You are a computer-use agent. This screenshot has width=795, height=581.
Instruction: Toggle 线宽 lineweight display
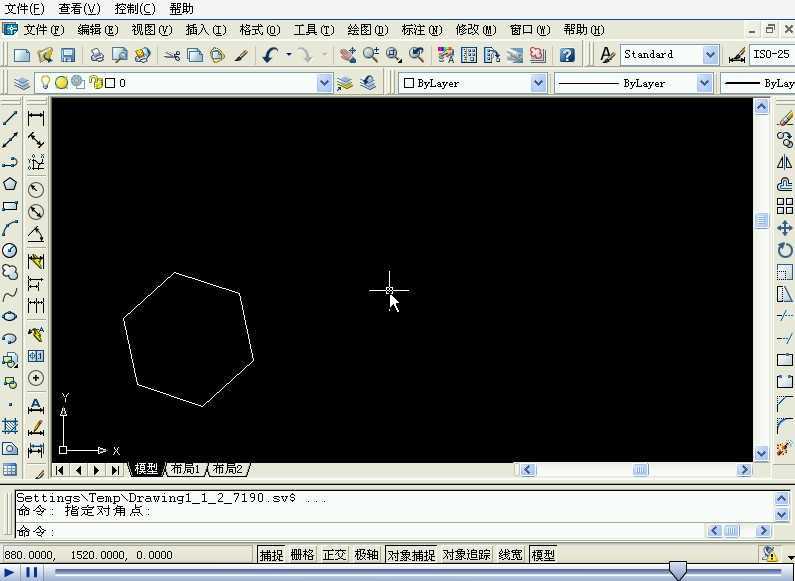[x=510, y=555]
